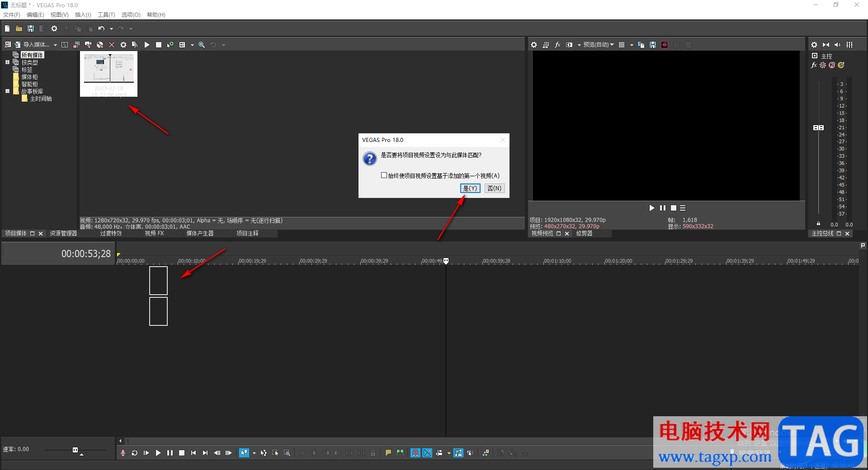Select the normal edit tool
Image resolution: width=868 pixels, height=470 pixels.
[244, 453]
